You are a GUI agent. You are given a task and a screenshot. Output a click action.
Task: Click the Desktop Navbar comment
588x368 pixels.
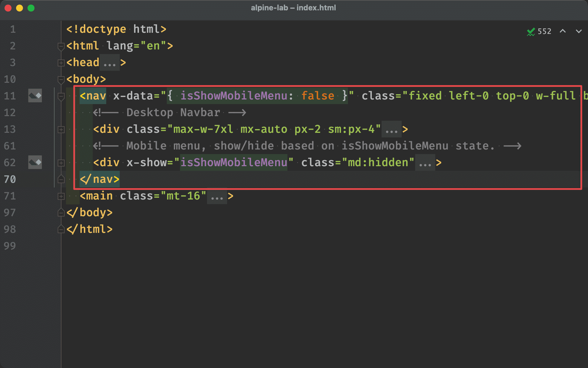170,113
